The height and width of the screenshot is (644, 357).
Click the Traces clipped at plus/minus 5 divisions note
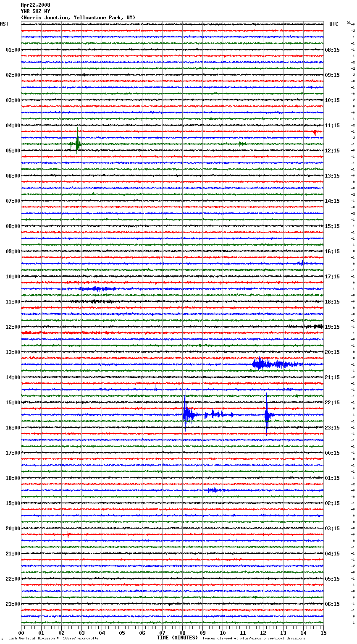254,638
